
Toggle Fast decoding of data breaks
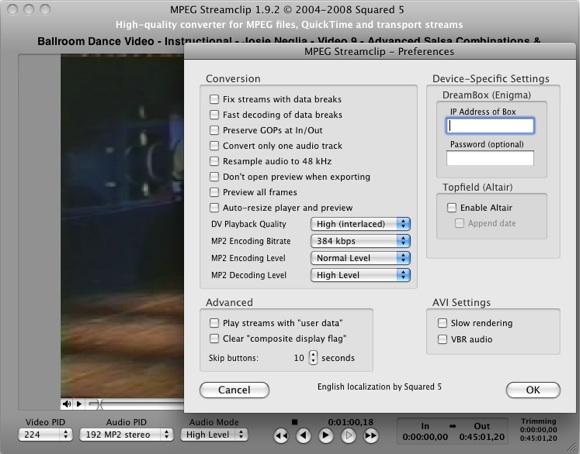(214, 115)
